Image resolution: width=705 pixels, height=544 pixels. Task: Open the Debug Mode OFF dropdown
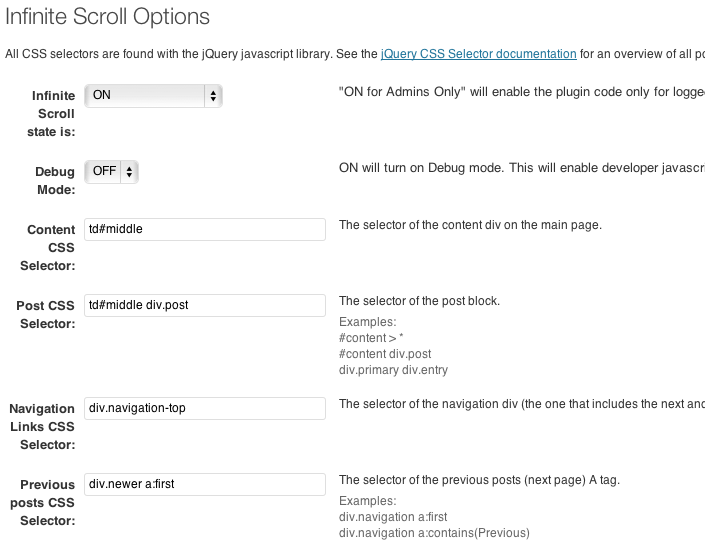[x=112, y=172]
